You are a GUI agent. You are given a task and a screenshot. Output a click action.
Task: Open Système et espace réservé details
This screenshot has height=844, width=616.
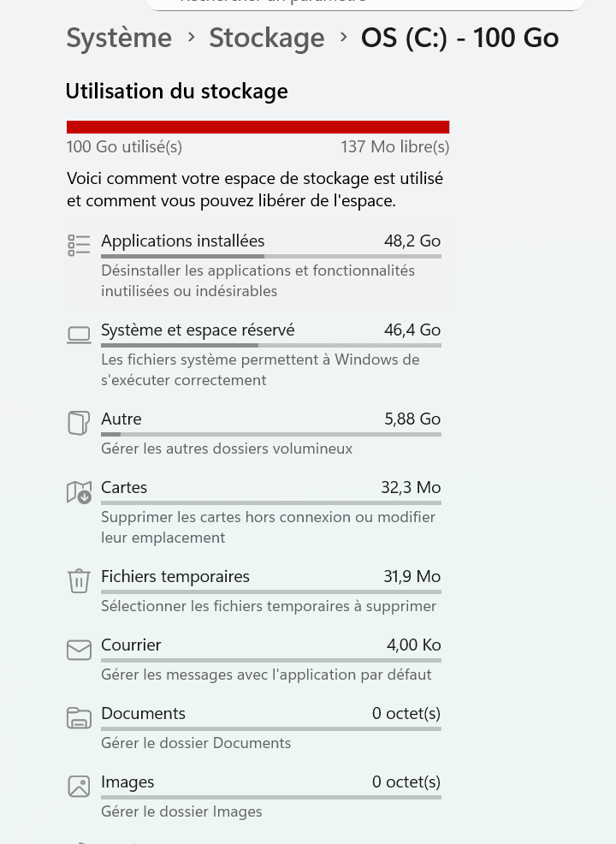point(198,330)
